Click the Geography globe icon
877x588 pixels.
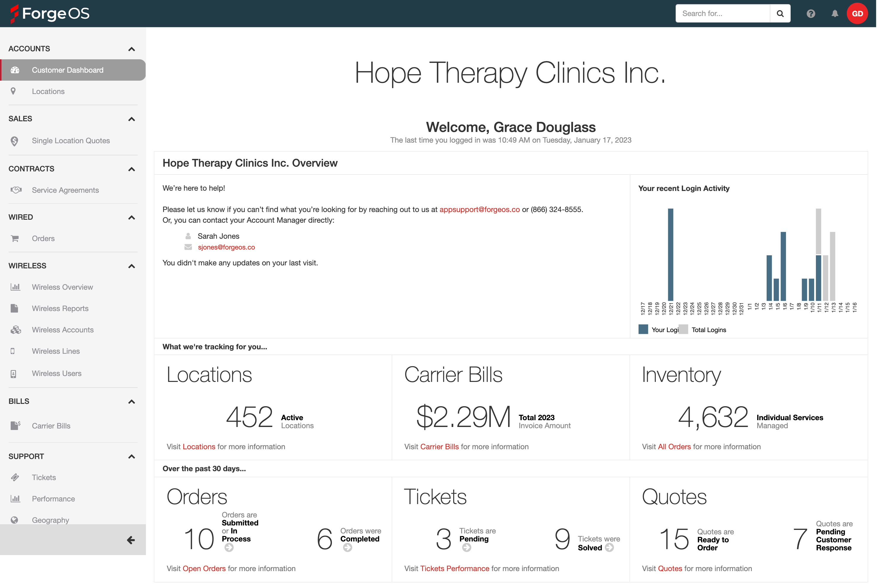tap(14, 520)
